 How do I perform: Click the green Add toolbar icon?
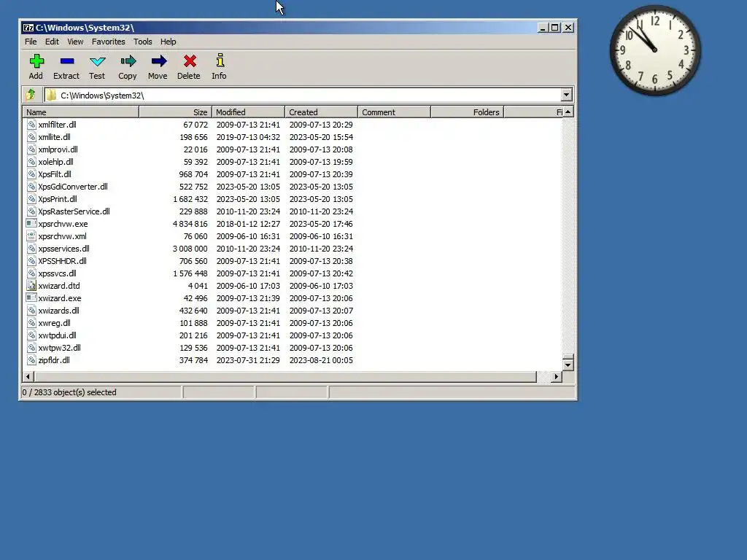pos(36,61)
